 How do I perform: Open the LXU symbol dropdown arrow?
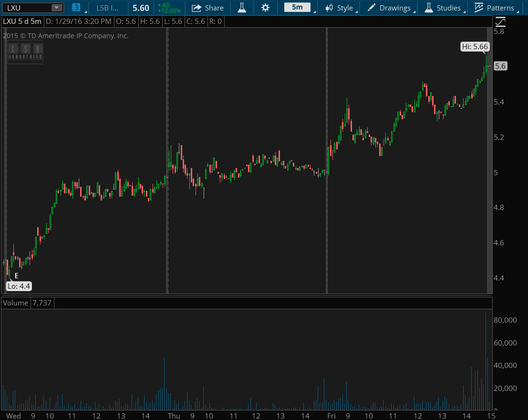click(57, 8)
